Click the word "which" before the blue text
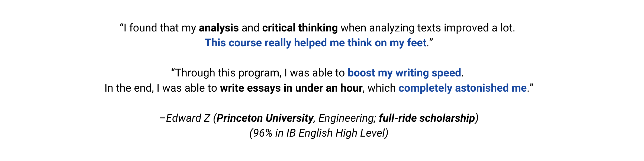This screenshot has height=161, width=644. 381,88
